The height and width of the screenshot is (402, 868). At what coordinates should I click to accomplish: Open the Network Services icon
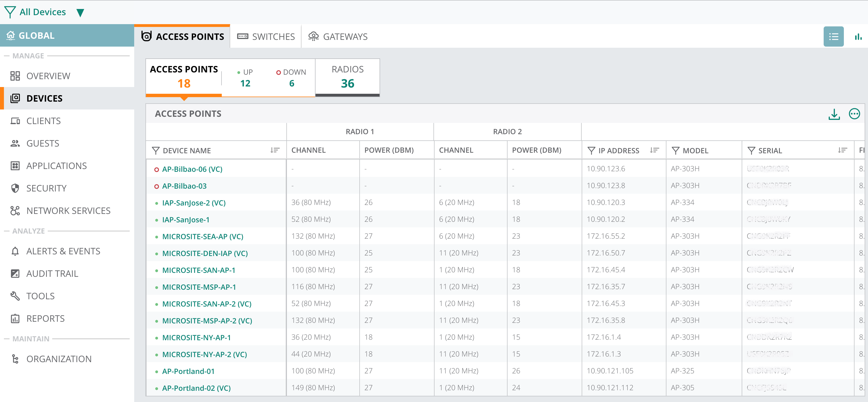pyautogui.click(x=15, y=211)
